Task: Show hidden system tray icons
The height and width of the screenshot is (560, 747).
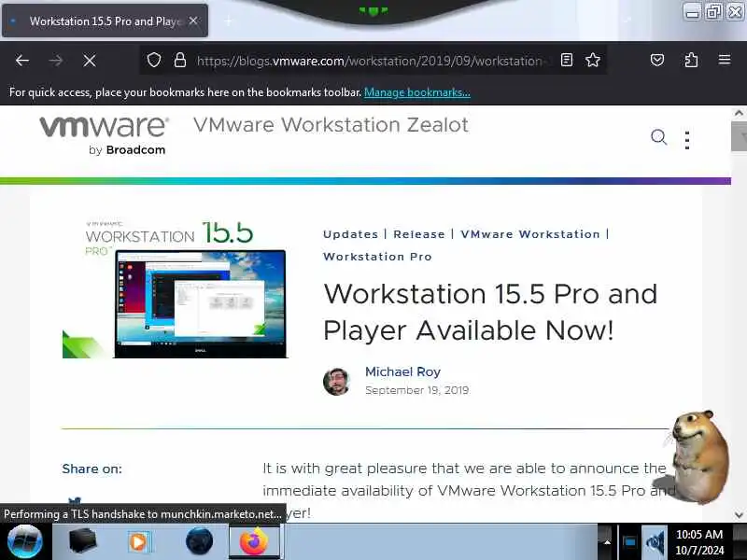Action: point(607,541)
